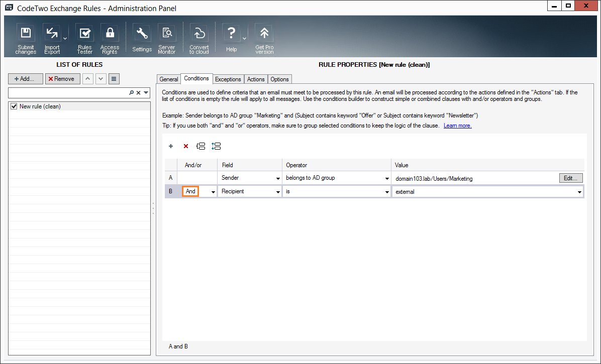Click the group conditions icon
The image size is (601, 364).
(201, 146)
